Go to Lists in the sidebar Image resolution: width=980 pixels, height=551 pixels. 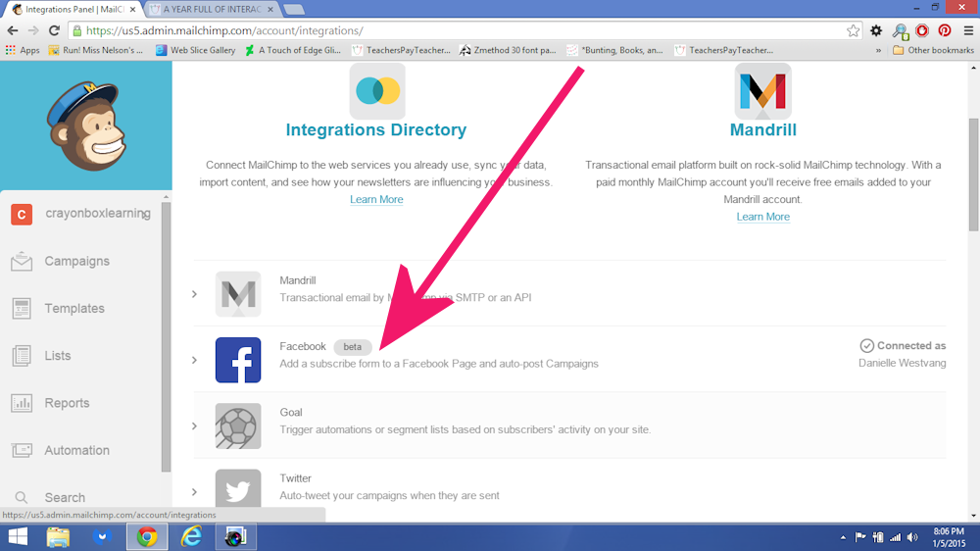(x=58, y=355)
